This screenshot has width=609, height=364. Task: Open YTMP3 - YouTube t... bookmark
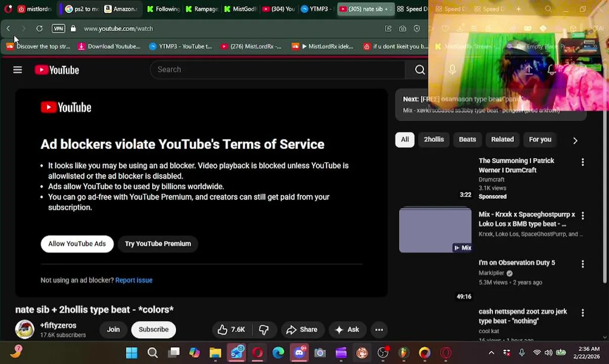(181, 47)
